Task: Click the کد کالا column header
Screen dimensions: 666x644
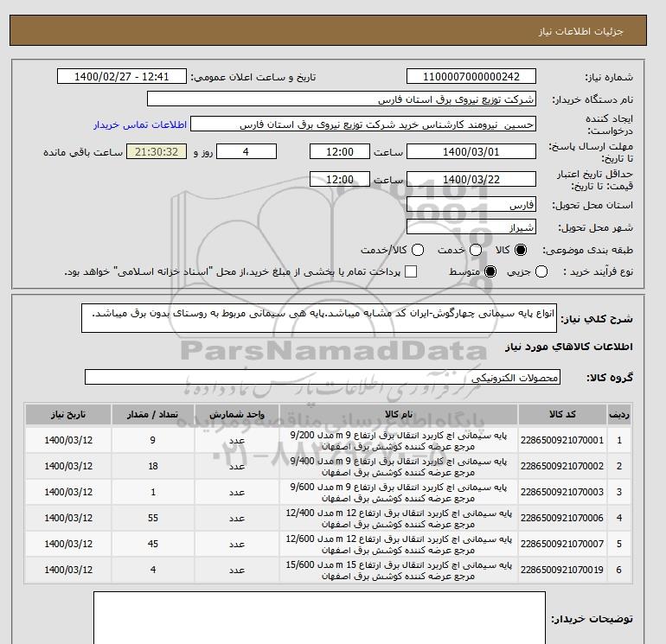Action: (x=562, y=414)
